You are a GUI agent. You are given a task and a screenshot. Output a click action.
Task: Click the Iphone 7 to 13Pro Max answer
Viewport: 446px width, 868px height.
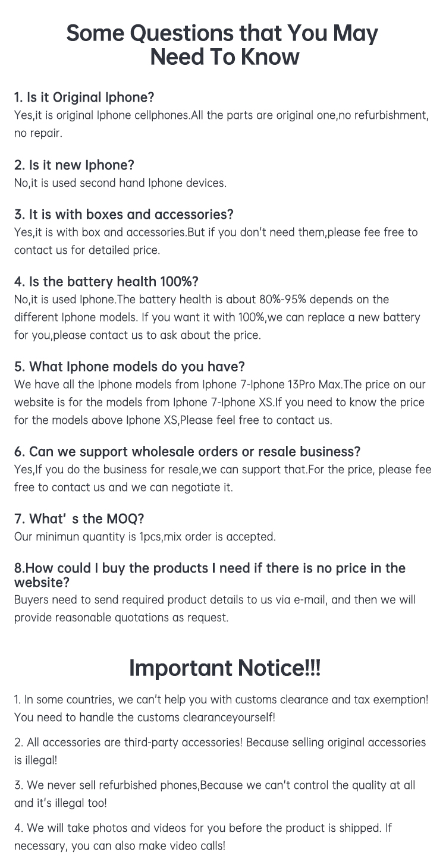(x=219, y=402)
